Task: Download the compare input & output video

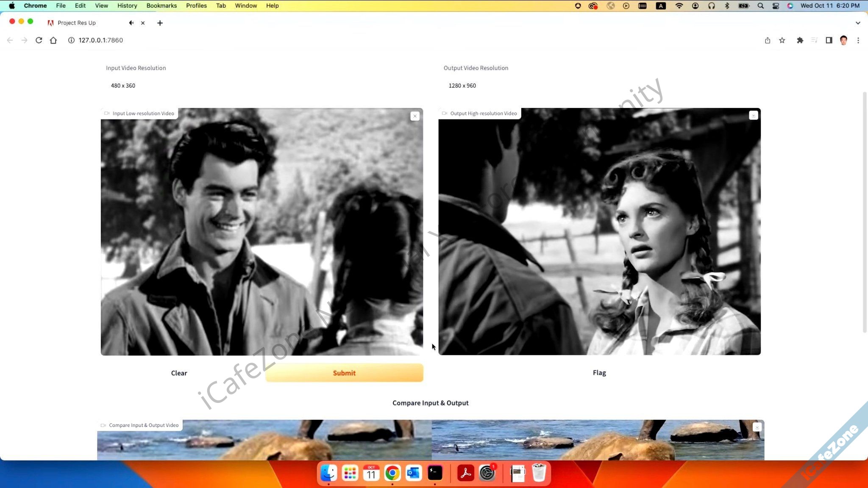Action: coord(757,427)
